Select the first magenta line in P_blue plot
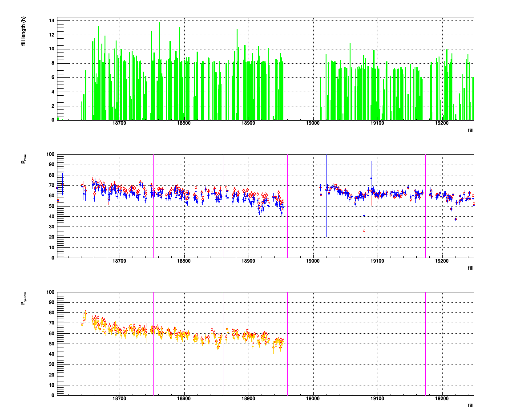Image resolution: width=532 pixels, height=413 pixels. [154, 206]
